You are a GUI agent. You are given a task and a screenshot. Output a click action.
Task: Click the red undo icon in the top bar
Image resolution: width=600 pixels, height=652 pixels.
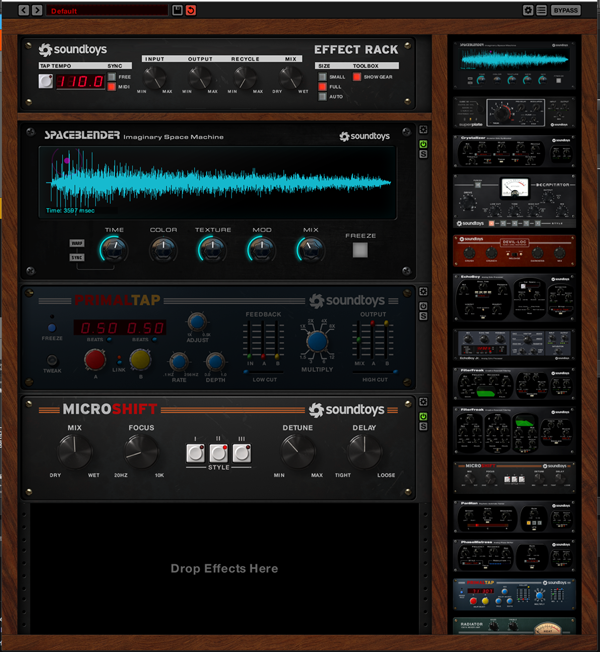(x=191, y=10)
